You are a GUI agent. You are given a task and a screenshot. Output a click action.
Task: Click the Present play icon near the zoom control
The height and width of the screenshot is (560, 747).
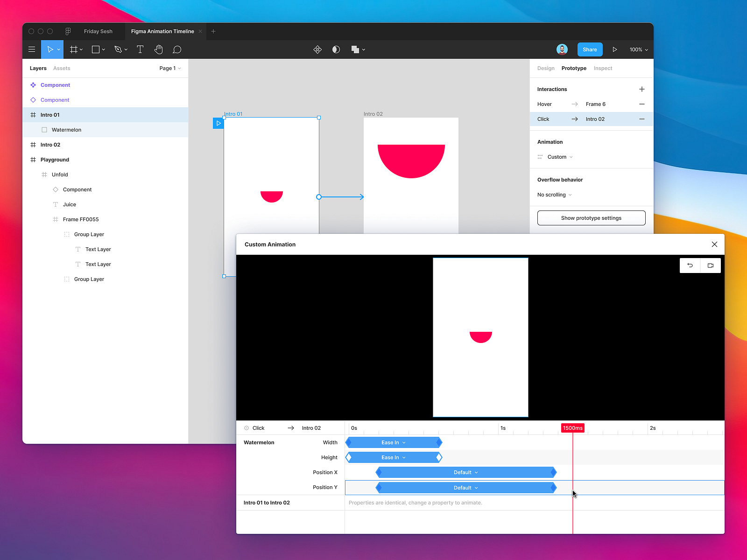[615, 49]
